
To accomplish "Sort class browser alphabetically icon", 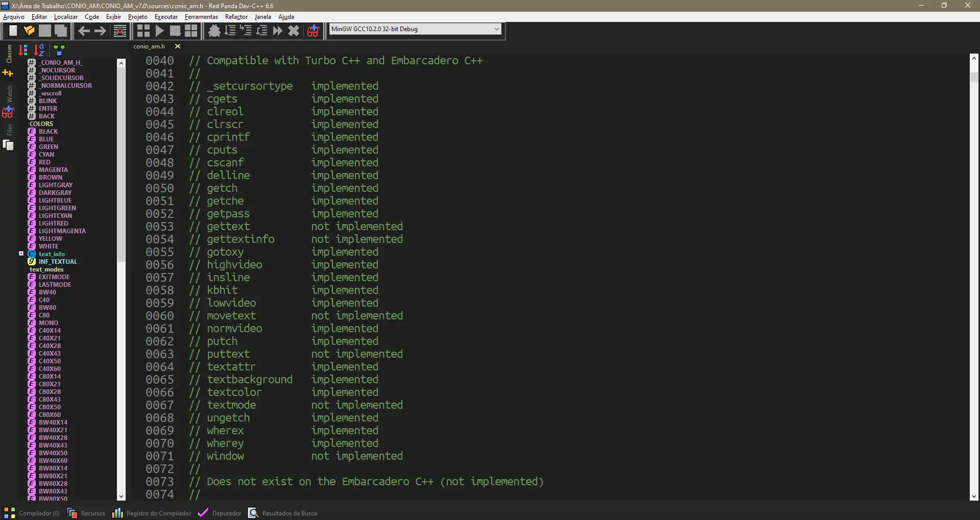I will (39, 50).
